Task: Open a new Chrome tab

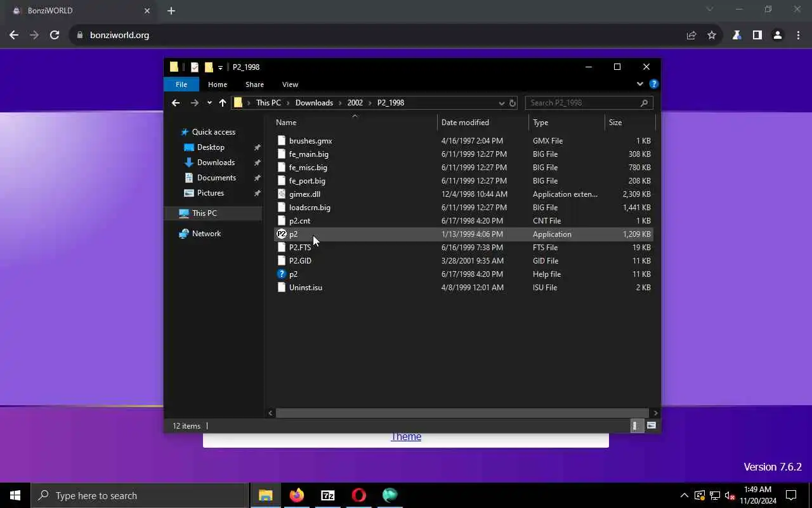Action: 171,11
